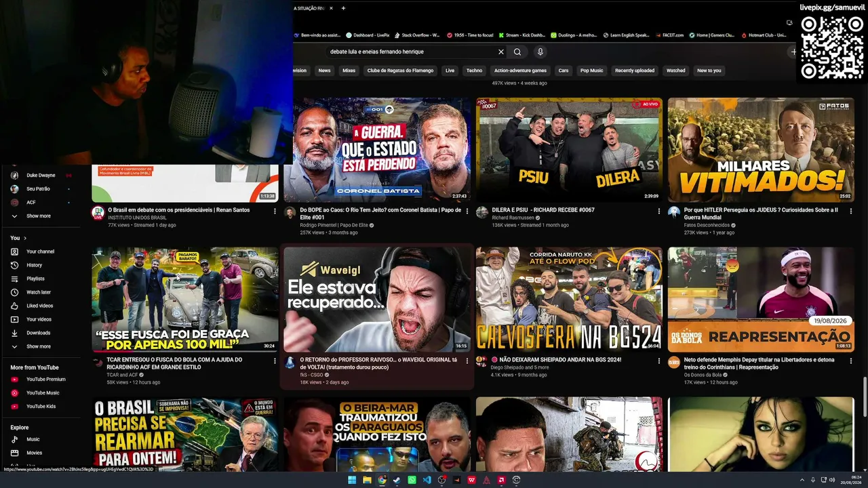868x488 pixels.
Task: Play the Coronel Batista guerra thumbnail
Action: click(377, 150)
